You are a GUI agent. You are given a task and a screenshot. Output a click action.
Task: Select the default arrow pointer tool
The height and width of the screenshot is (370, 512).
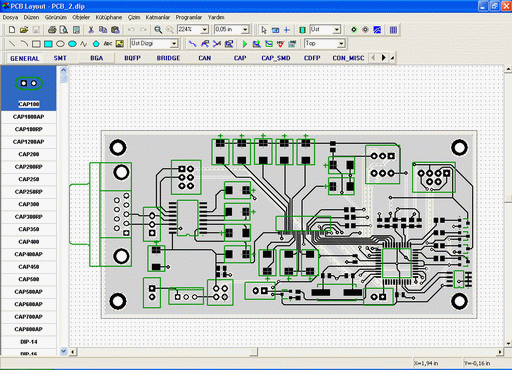(x=264, y=30)
